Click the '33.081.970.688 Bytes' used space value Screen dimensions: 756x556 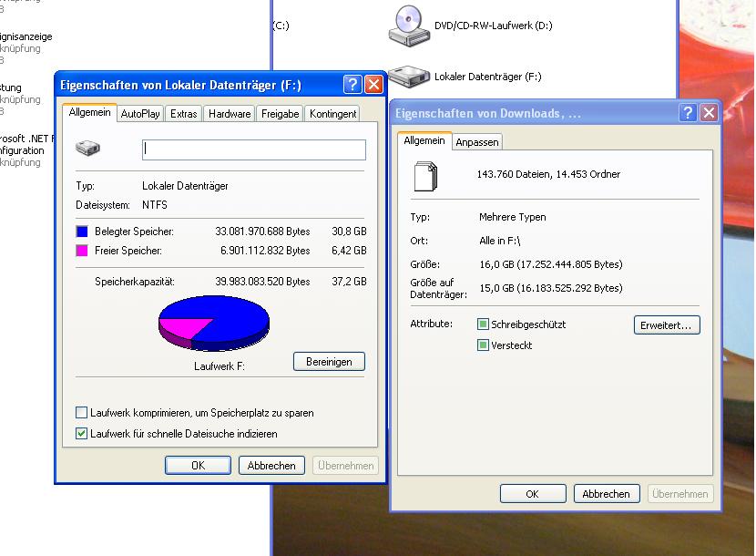[262, 232]
